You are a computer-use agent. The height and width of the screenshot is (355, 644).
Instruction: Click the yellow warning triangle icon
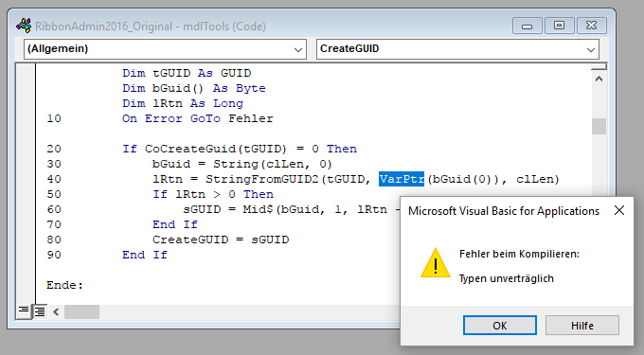coord(436,263)
